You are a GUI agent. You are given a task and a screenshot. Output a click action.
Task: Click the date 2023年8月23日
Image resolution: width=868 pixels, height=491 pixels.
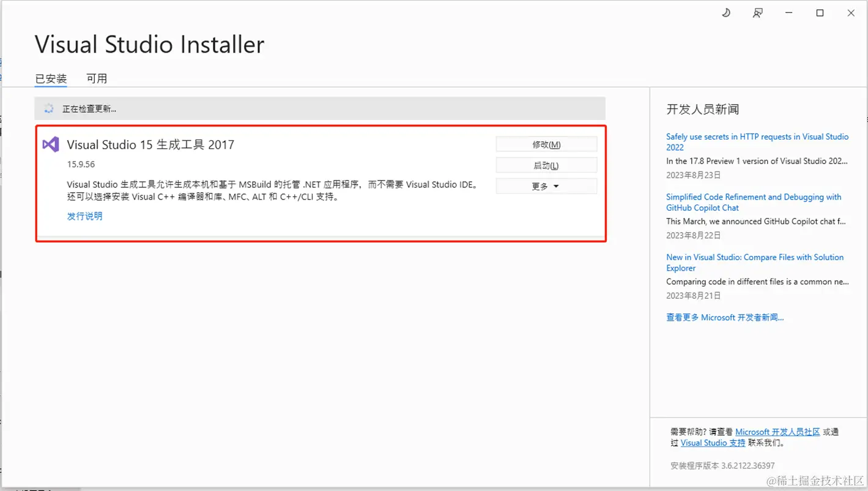(694, 175)
